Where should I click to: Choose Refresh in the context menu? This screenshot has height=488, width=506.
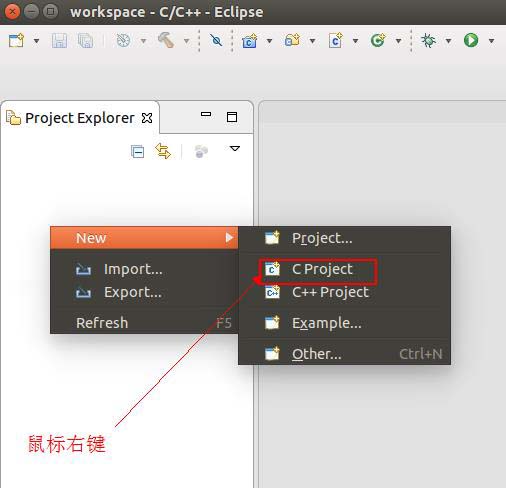click(x=144, y=323)
